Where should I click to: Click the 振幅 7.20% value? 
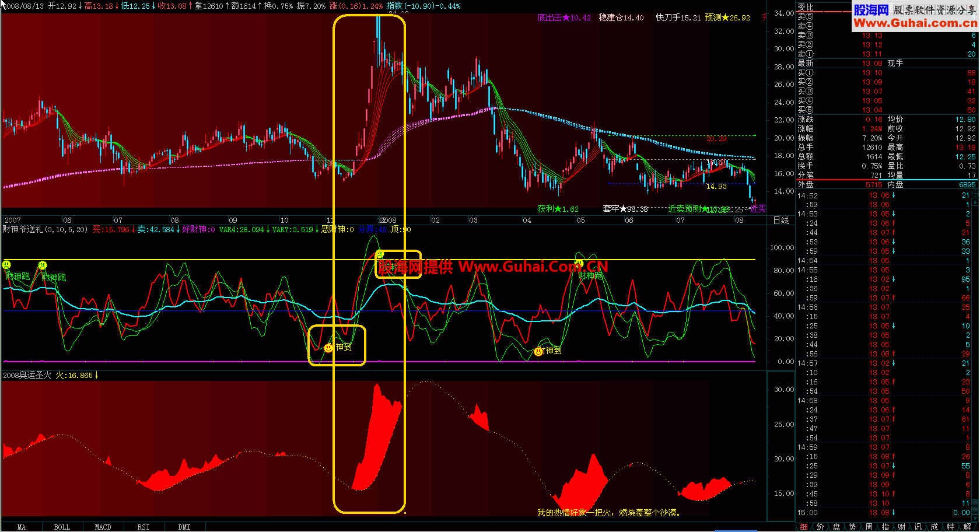coord(873,138)
